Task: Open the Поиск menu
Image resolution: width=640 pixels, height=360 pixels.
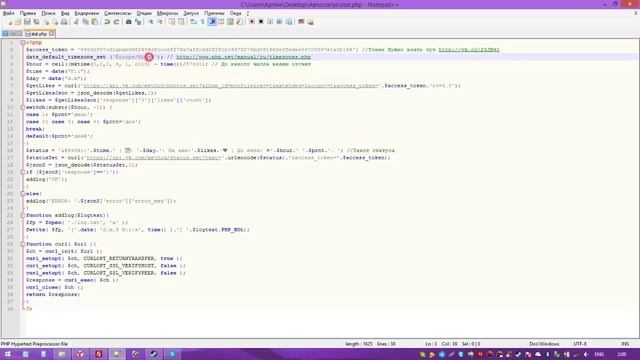Action: pyautogui.click(x=48, y=13)
